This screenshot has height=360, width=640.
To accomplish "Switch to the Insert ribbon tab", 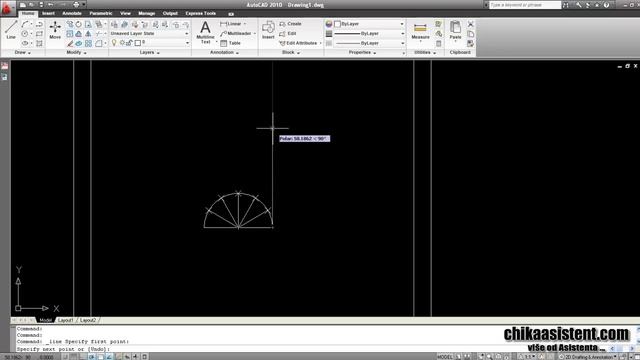I will pyautogui.click(x=48, y=13).
